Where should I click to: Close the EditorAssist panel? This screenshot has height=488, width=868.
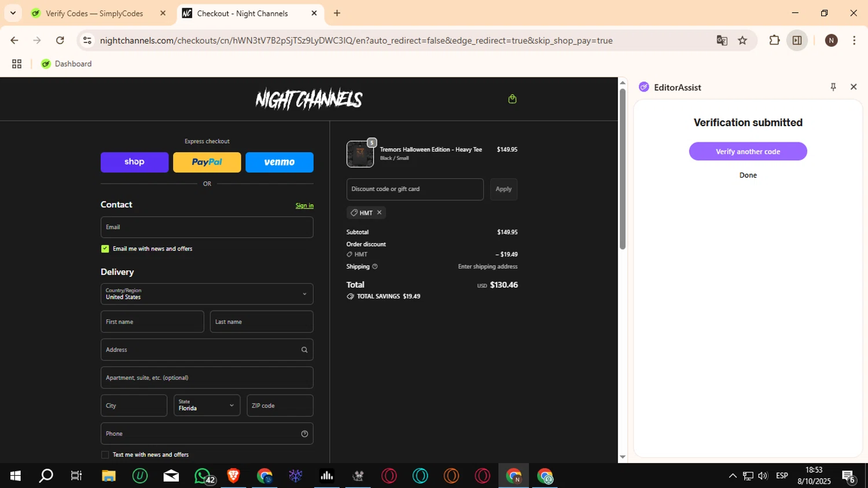click(x=854, y=87)
